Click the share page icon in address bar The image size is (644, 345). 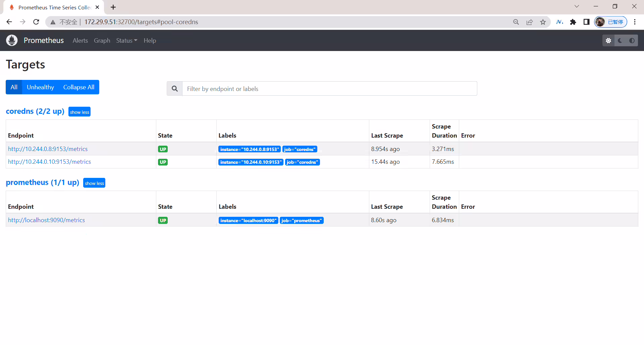[529, 22]
